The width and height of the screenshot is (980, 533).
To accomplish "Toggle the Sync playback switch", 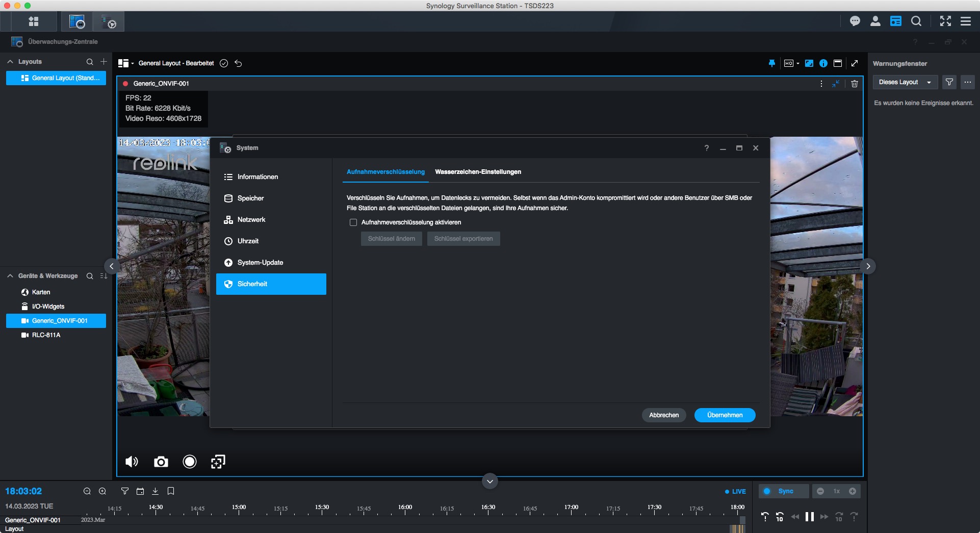I will 767,491.
